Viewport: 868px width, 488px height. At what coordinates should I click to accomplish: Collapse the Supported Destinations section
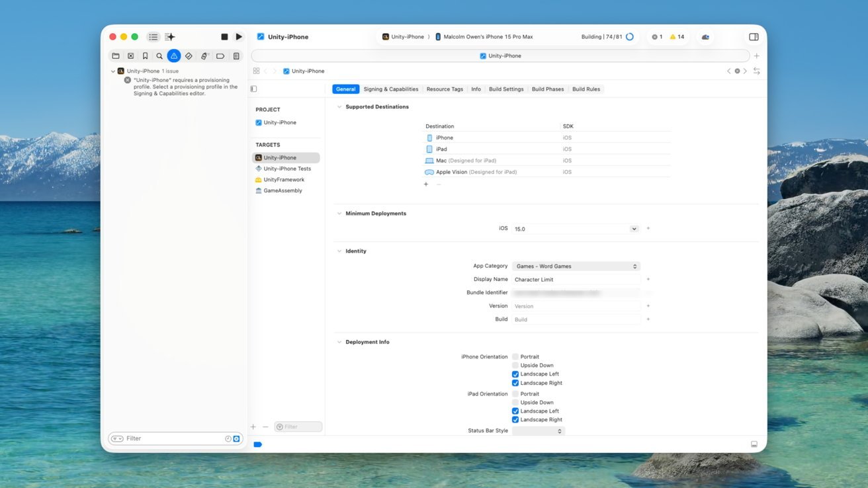pyautogui.click(x=339, y=107)
